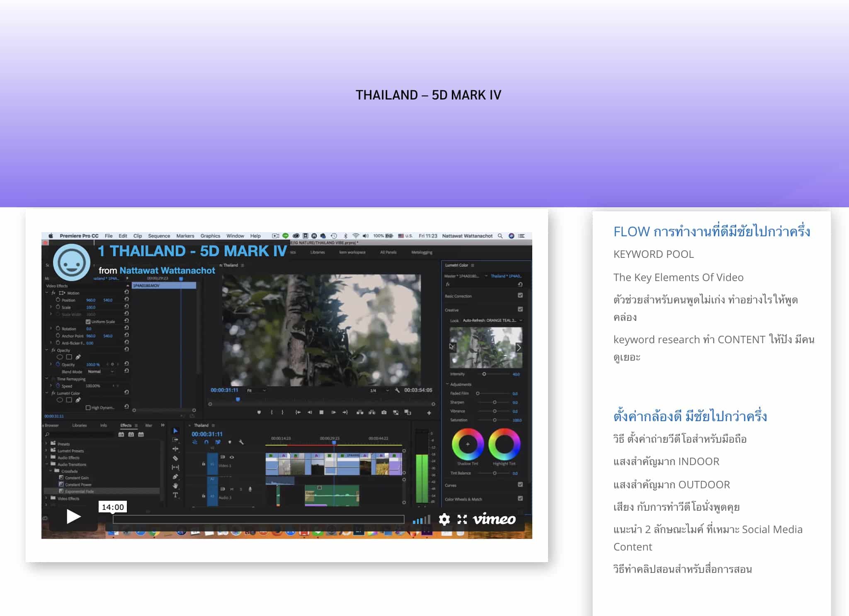The width and height of the screenshot is (849, 616).
Task: Open timeline wrench display settings
Action: 241,442
